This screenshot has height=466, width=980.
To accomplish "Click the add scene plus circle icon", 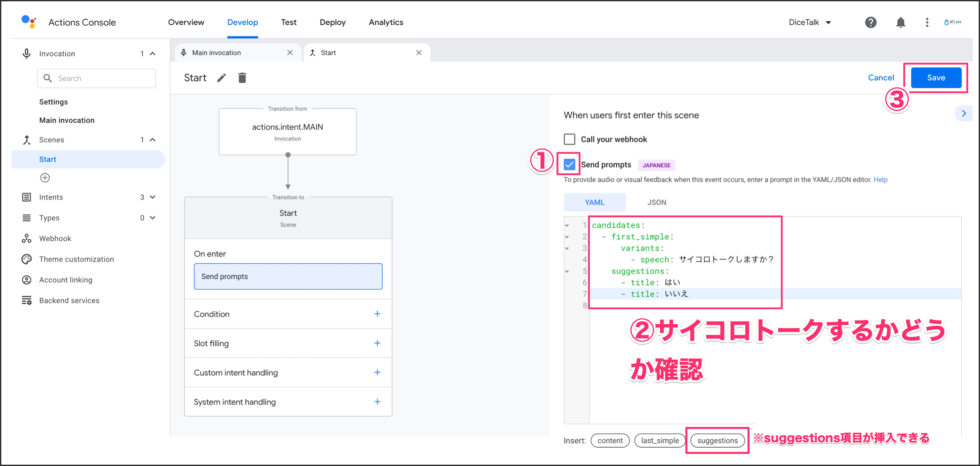I will (45, 178).
